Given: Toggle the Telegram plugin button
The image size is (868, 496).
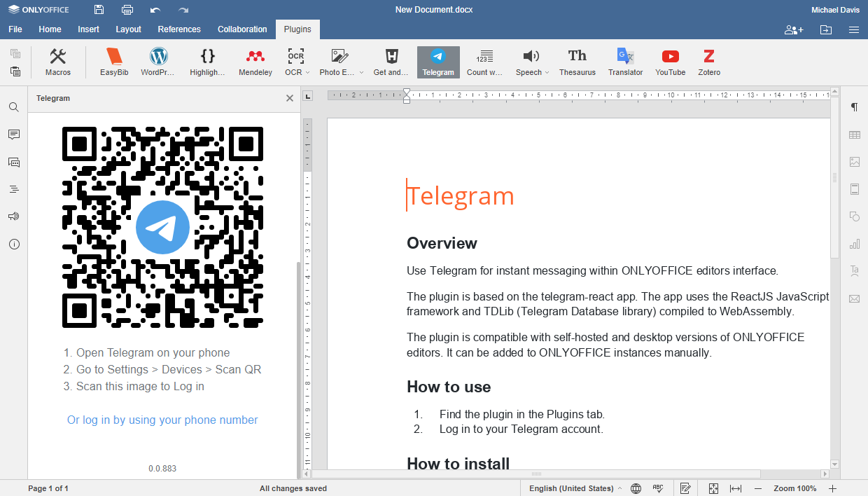Looking at the screenshot, I should coord(438,62).
